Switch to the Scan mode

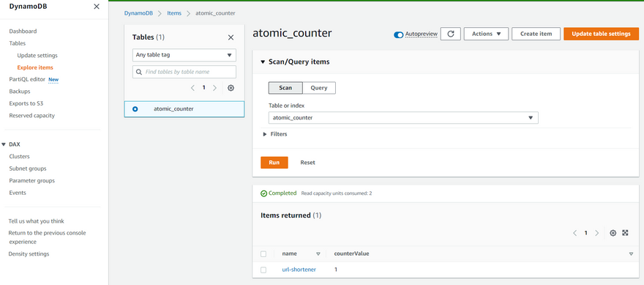point(285,88)
